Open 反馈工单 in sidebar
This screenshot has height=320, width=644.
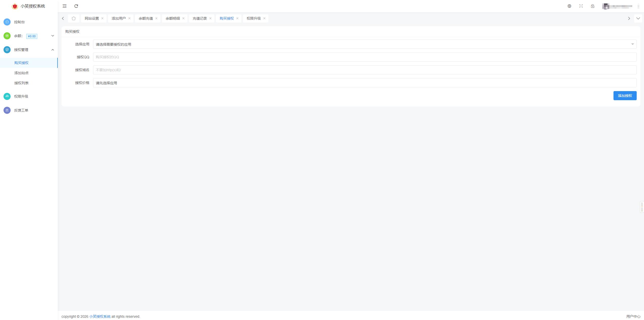tap(21, 110)
